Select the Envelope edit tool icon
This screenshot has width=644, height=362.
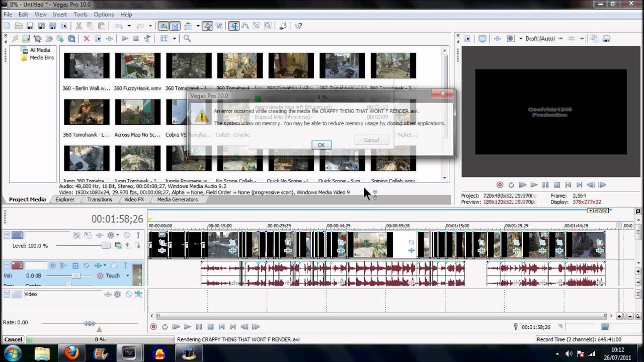[x=245, y=26]
